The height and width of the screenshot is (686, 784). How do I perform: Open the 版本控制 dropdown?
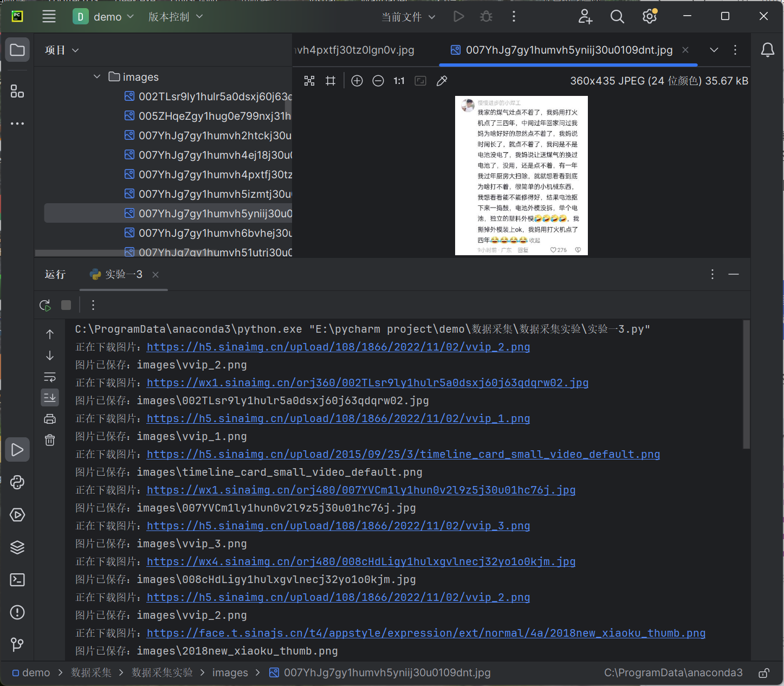point(176,17)
